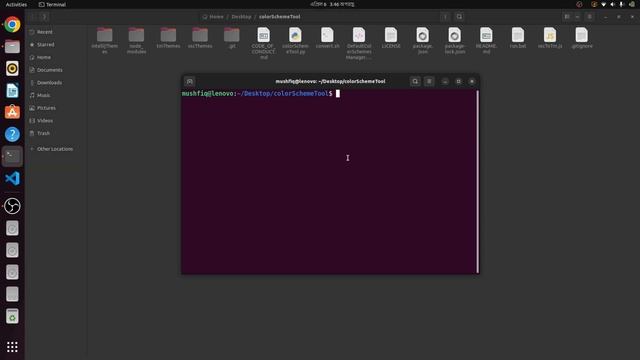The width and height of the screenshot is (640, 360).
Task: Open Videos in Files sidebar
Action: (x=56, y=120)
